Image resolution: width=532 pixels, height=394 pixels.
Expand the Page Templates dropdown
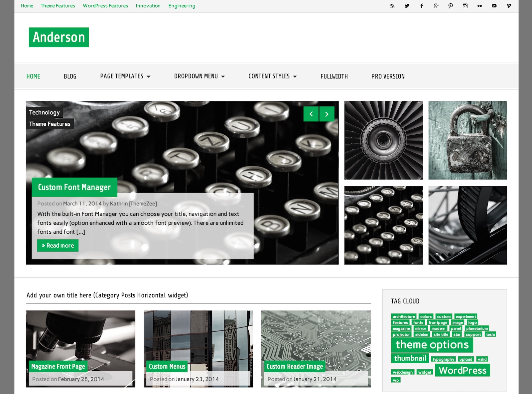pos(125,76)
